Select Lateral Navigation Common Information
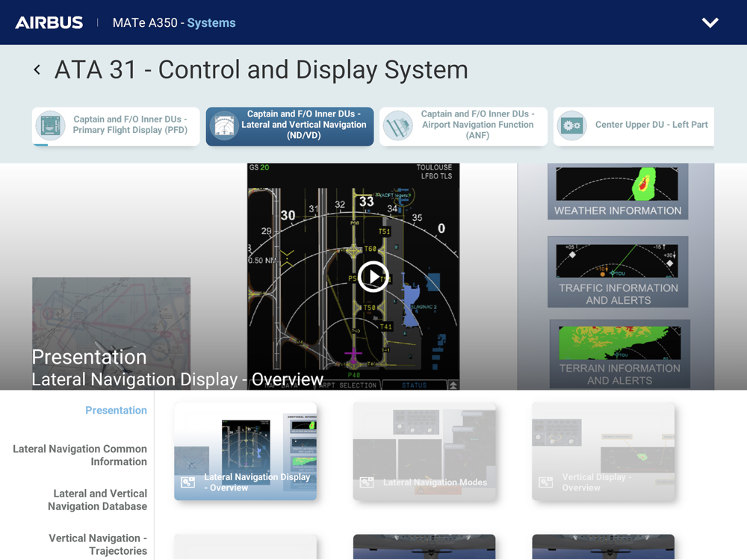 tap(80, 455)
